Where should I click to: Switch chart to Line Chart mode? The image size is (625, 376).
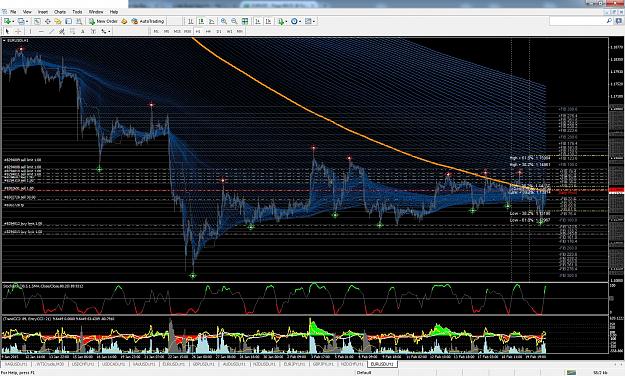coord(212,21)
